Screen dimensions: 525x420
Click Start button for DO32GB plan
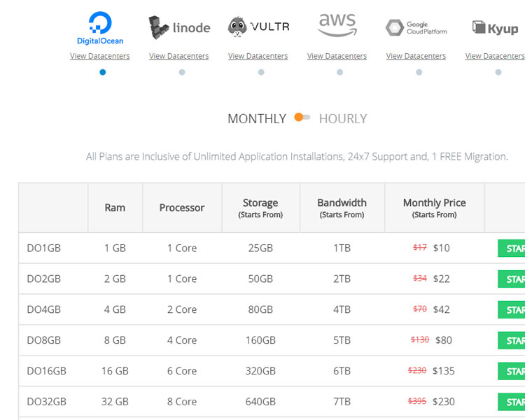point(512,402)
